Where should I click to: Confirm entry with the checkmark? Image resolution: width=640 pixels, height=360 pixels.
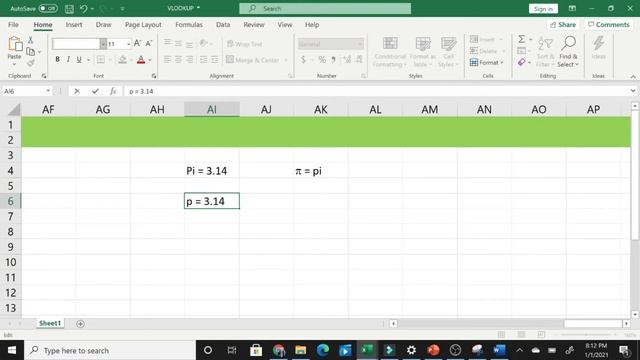pyautogui.click(x=95, y=91)
